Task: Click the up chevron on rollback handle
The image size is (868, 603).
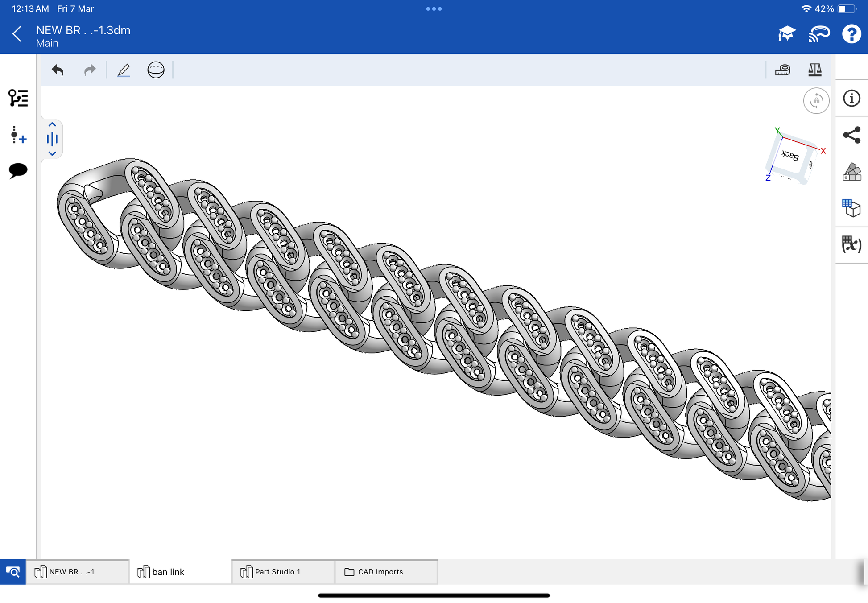Action: [x=52, y=125]
